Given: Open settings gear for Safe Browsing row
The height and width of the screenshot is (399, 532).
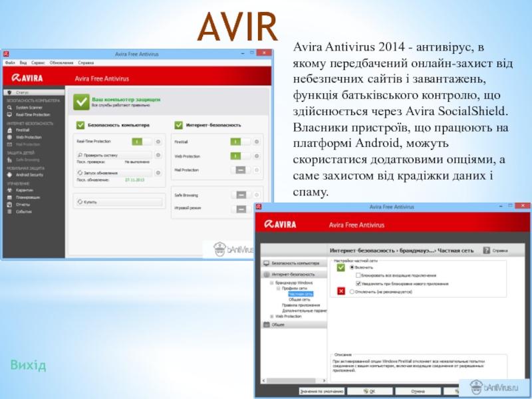Looking at the screenshot, I should [257, 195].
